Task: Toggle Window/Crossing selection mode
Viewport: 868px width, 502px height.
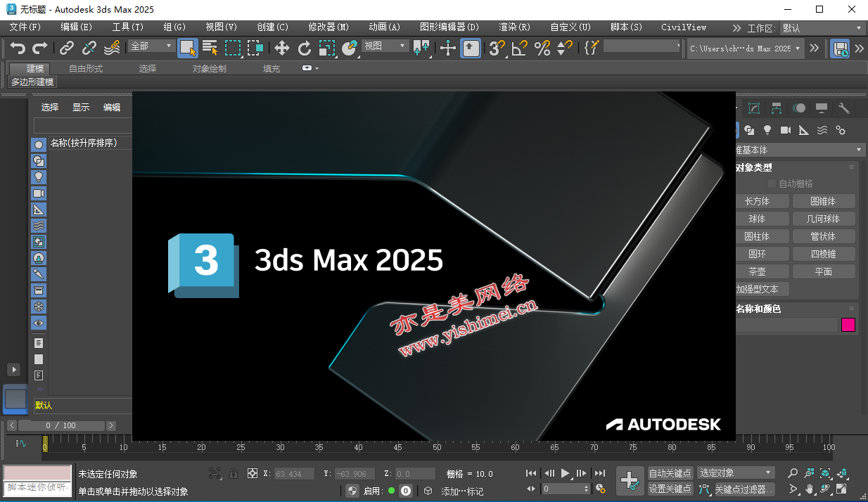Action: [x=255, y=48]
